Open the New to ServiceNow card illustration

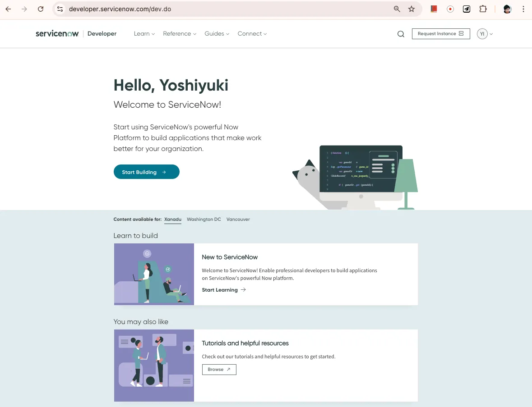(x=154, y=274)
